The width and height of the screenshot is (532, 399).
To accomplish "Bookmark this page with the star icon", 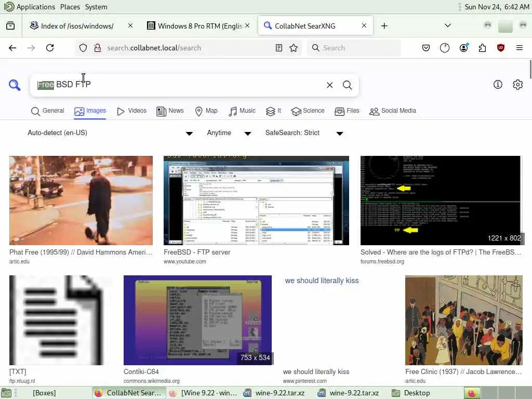I will (294, 48).
